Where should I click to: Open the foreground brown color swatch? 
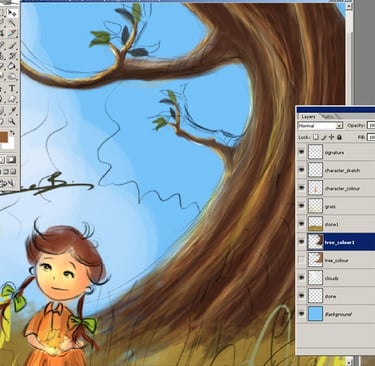click(x=4, y=137)
